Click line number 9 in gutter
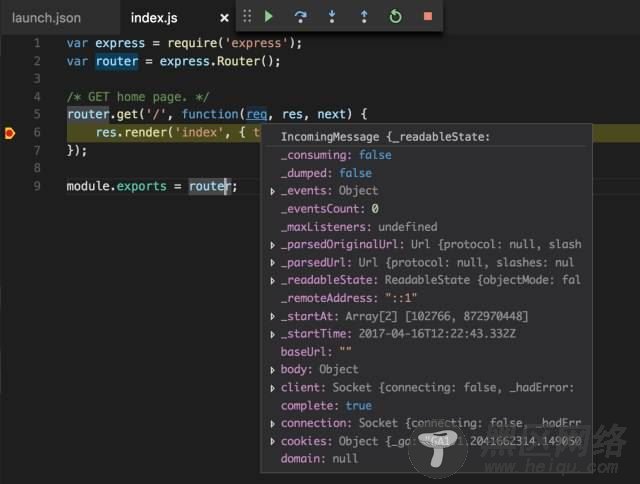The image size is (640, 484). 37,186
